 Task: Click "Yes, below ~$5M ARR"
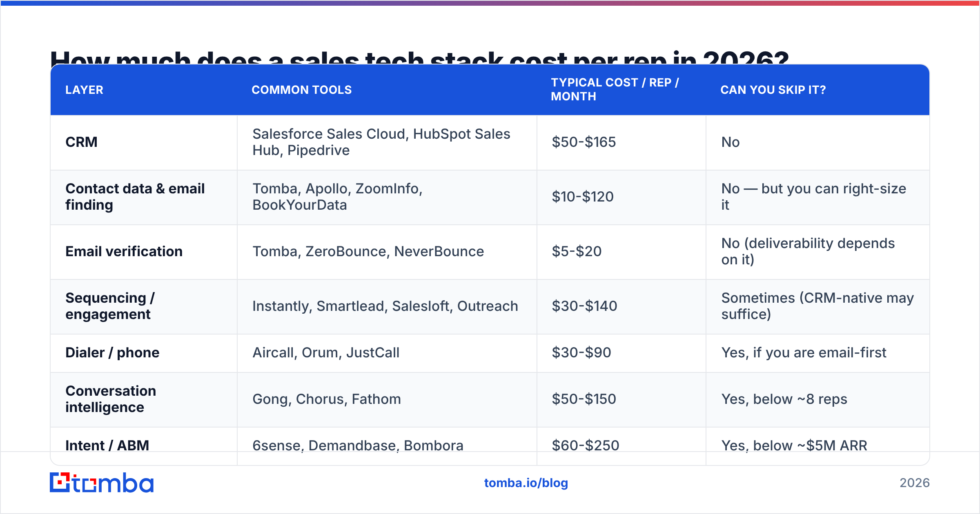click(x=794, y=445)
